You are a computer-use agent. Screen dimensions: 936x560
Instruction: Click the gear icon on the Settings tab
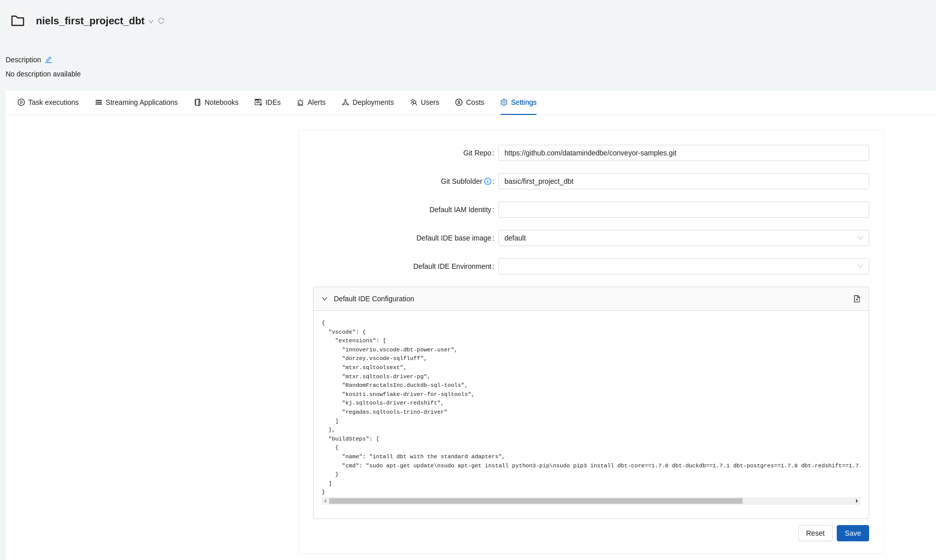tap(504, 102)
